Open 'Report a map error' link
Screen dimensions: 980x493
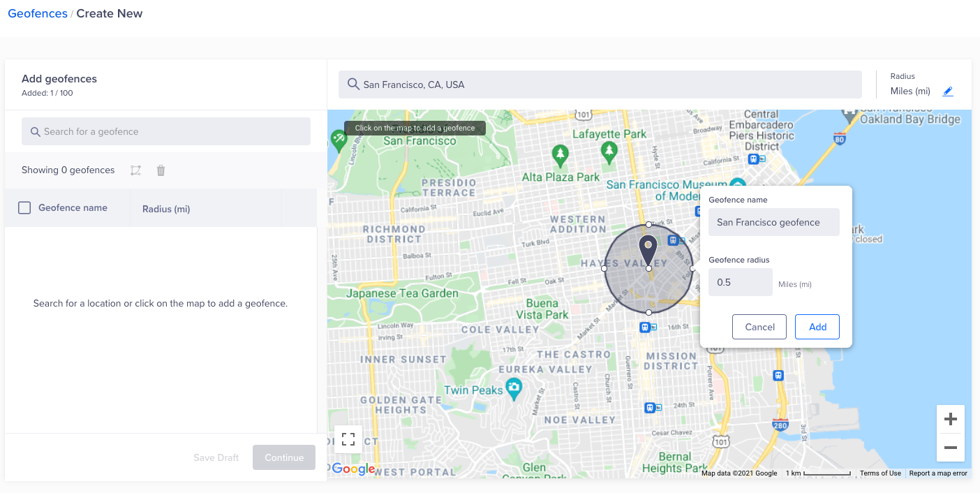click(x=938, y=473)
